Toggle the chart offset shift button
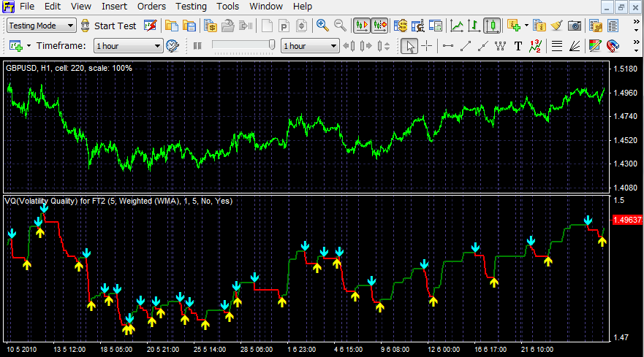This screenshot has width=644, height=357. [x=379, y=26]
